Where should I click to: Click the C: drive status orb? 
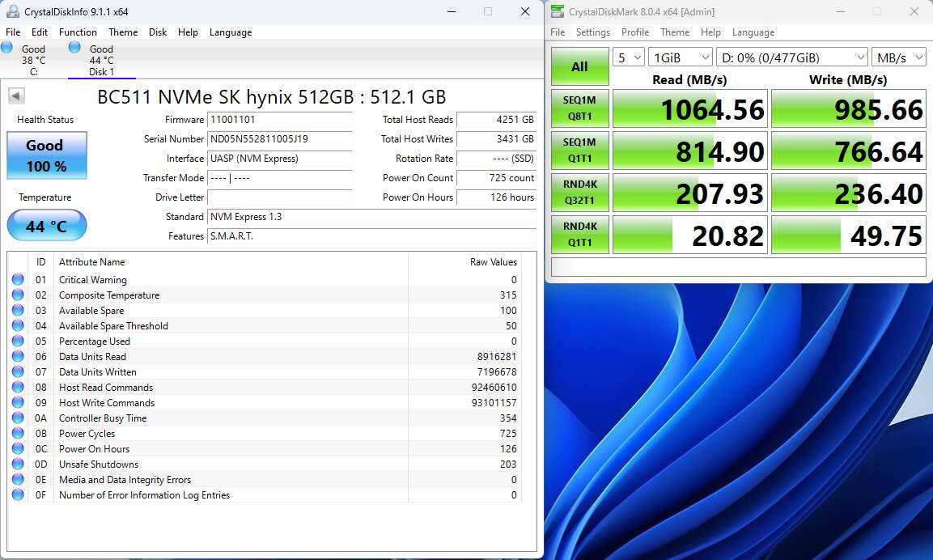click(x=7, y=47)
